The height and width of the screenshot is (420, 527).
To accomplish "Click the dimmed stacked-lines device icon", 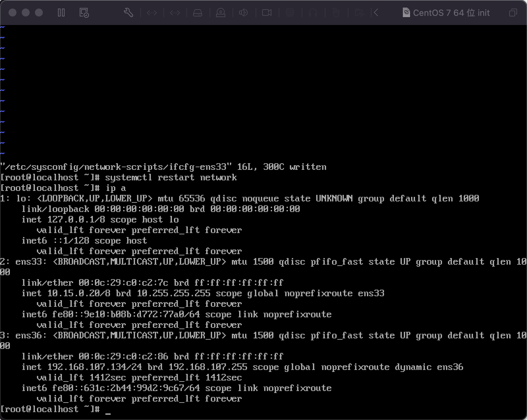I will 290,13.
